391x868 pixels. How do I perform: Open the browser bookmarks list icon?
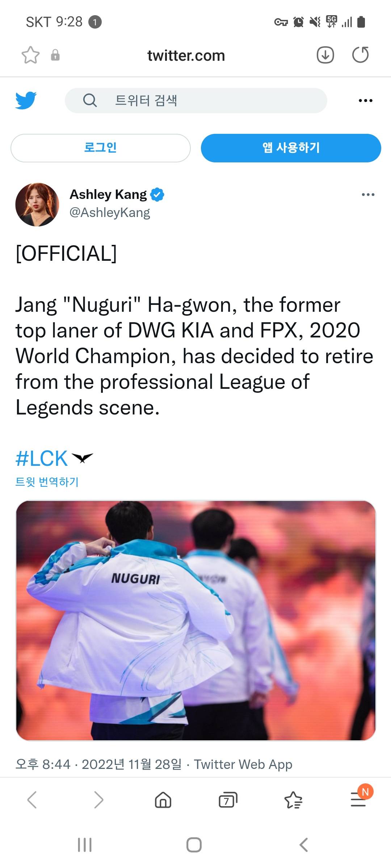pyautogui.click(x=293, y=800)
